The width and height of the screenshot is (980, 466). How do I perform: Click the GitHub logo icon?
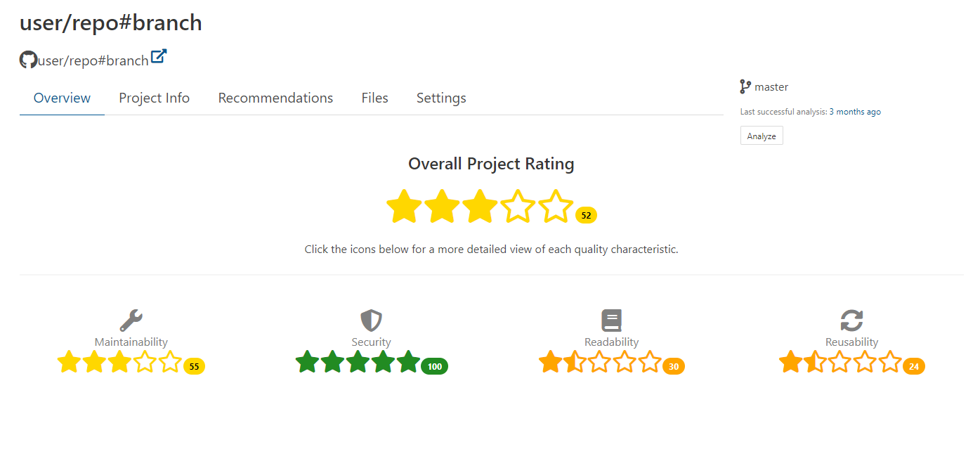coord(28,60)
